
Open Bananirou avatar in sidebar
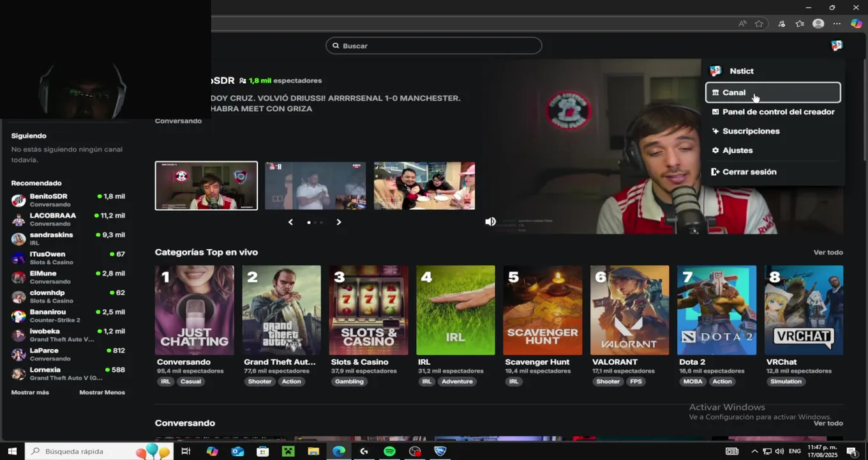pos(19,316)
